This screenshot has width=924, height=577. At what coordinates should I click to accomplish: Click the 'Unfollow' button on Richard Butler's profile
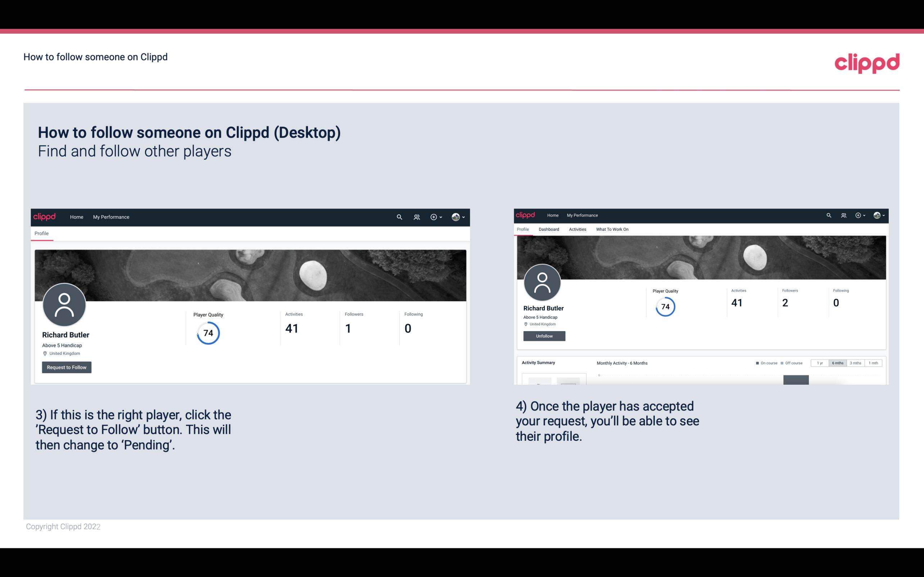(x=543, y=336)
